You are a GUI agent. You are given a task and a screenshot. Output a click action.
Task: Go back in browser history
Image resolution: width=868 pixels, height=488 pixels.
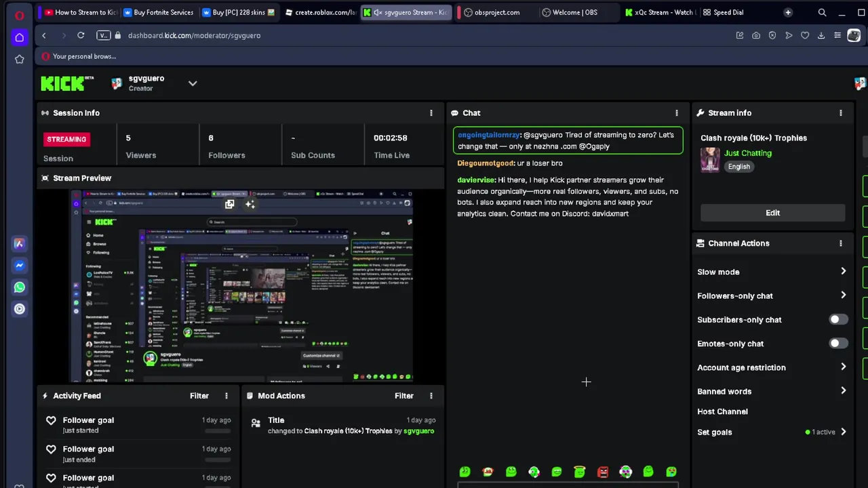tap(44, 35)
